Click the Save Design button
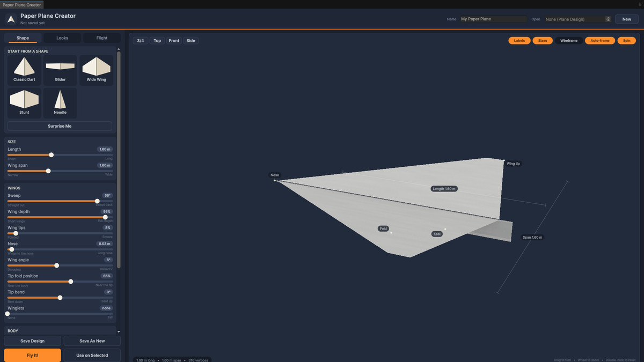 [33, 341]
